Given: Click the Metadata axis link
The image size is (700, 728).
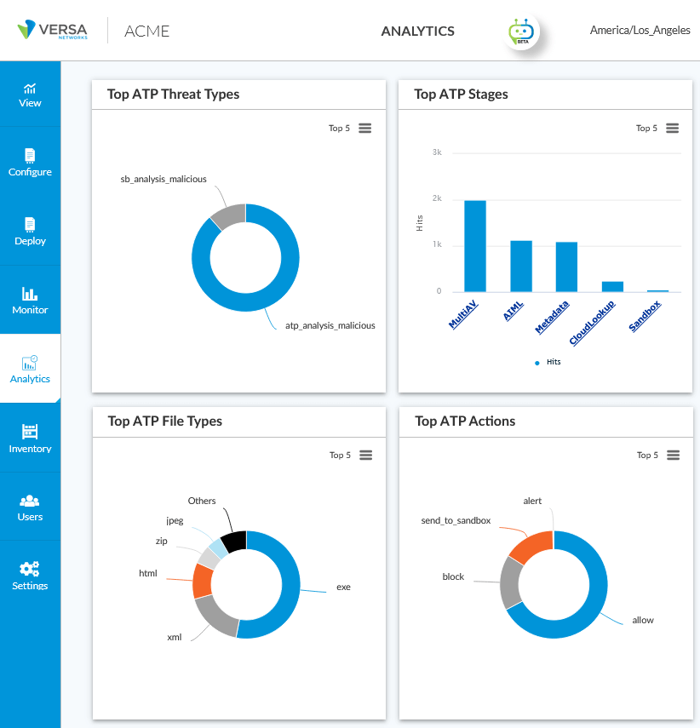Looking at the screenshot, I should coord(552,317).
